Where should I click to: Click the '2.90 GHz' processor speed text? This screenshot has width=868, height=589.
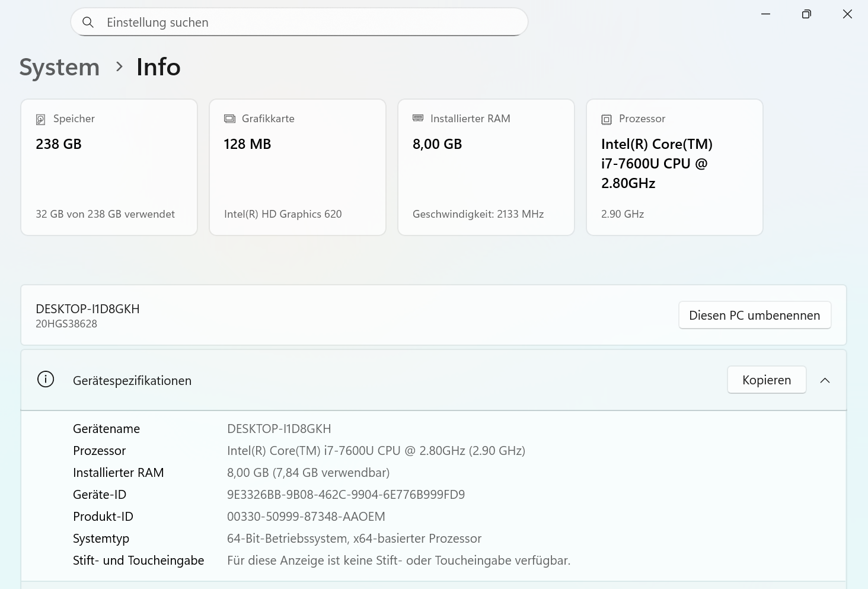(623, 214)
